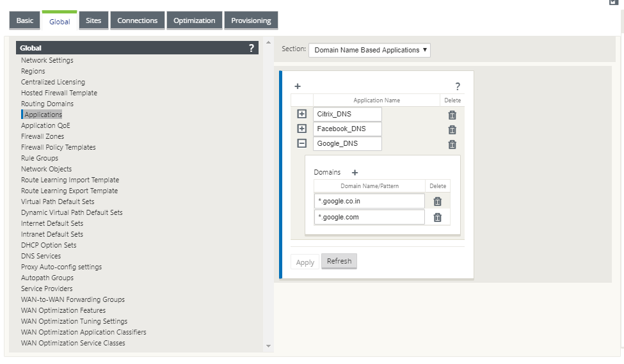Screen dimensions: 624x364
Task: Open the Section dropdown menu
Action: 369,50
